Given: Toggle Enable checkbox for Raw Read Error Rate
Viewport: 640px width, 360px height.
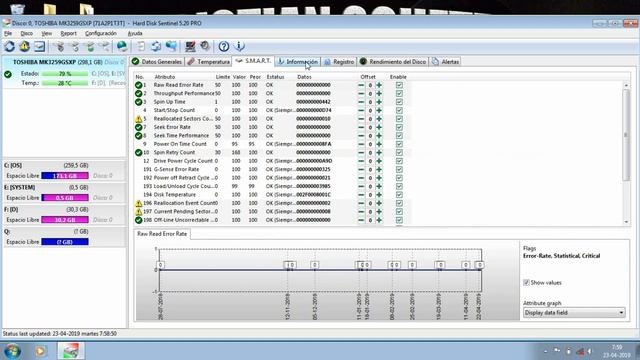Looking at the screenshot, I should tap(399, 85).
